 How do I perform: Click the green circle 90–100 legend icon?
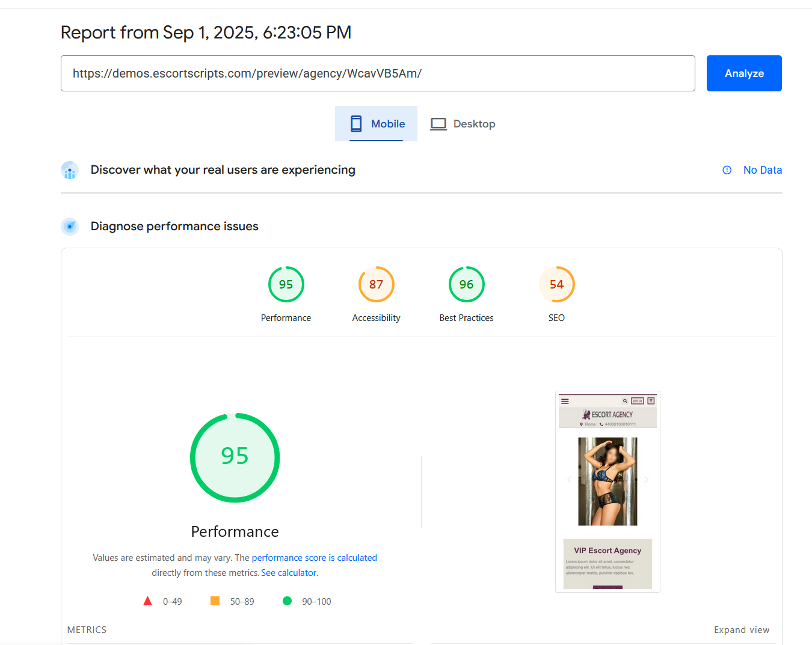click(x=288, y=601)
